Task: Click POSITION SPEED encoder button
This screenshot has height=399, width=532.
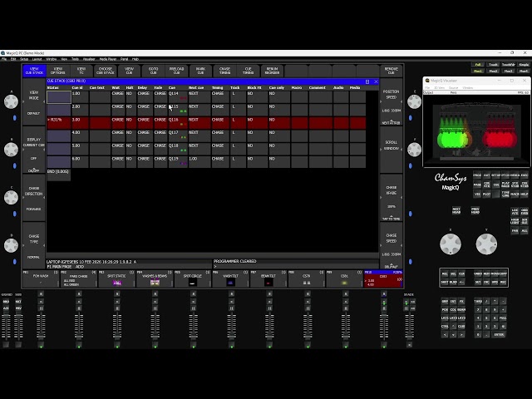Action: click(392, 101)
